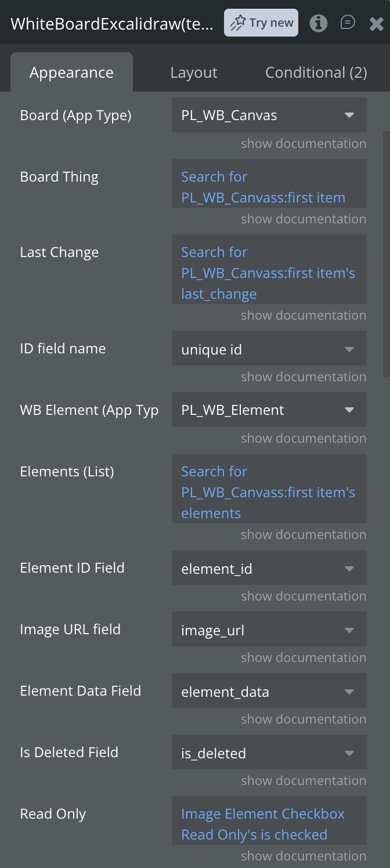Open the PL_WB_Element app type dropdown
This screenshot has width=390, height=868.
point(269,410)
